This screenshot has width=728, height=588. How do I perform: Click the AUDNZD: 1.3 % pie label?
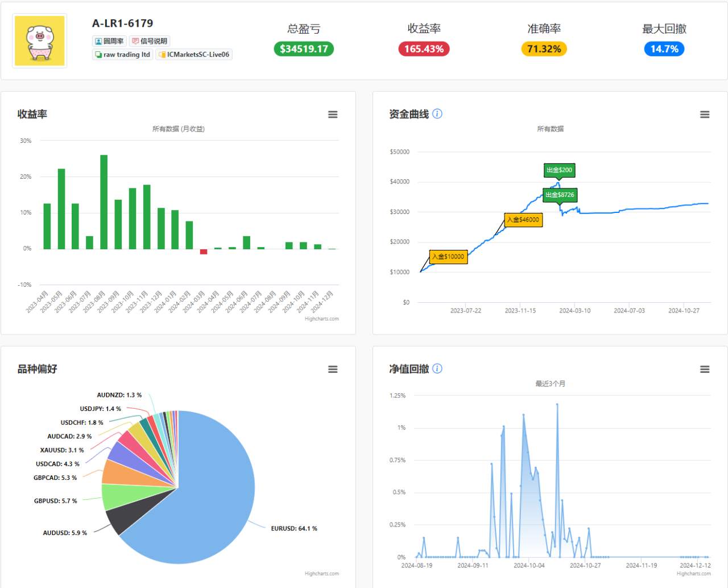tap(119, 395)
